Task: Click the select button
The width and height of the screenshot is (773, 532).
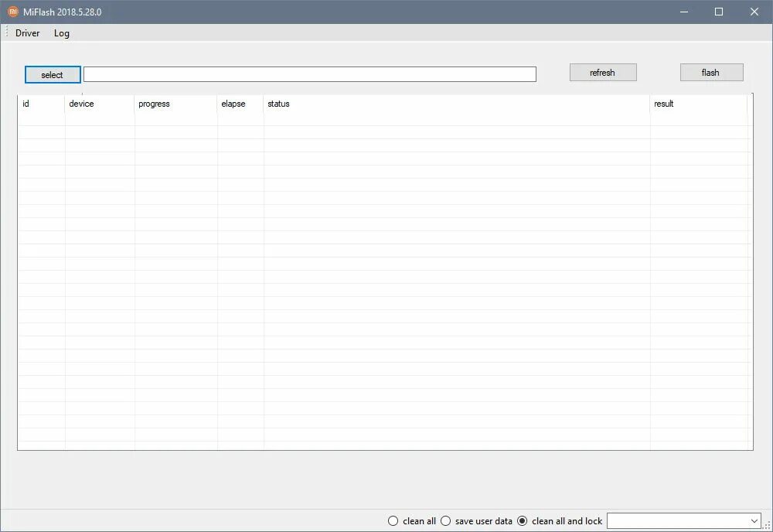Action: [x=53, y=74]
